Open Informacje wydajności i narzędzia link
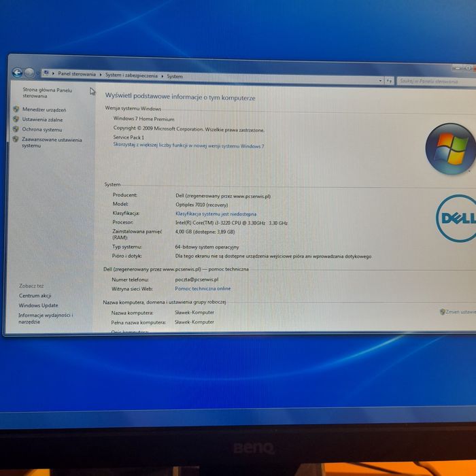Image resolution: width=476 pixels, height=476 pixels. click(x=46, y=318)
